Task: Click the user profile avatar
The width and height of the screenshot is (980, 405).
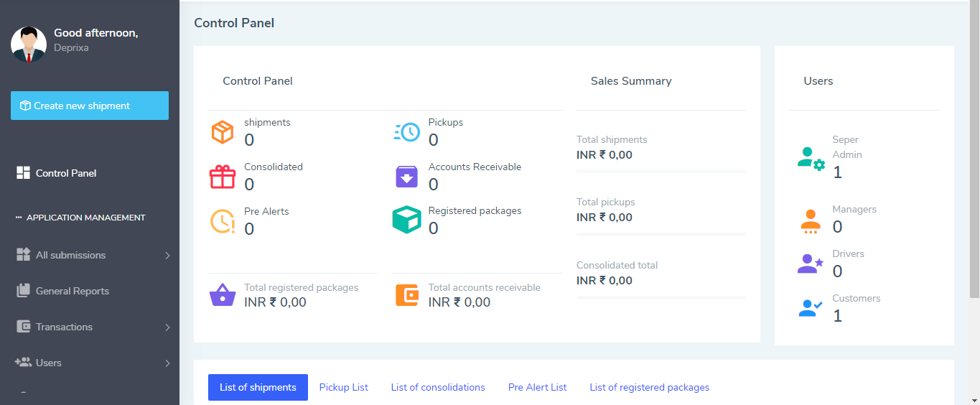Action: point(29,44)
